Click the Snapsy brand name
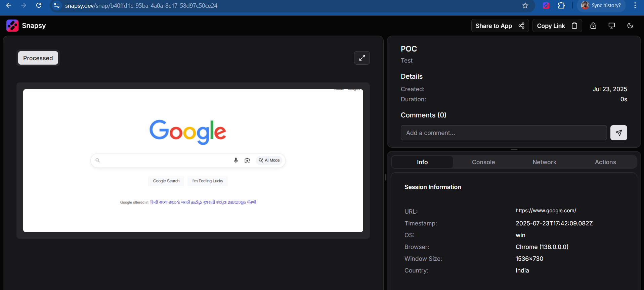Viewport: 644px width, 290px height. (x=34, y=26)
